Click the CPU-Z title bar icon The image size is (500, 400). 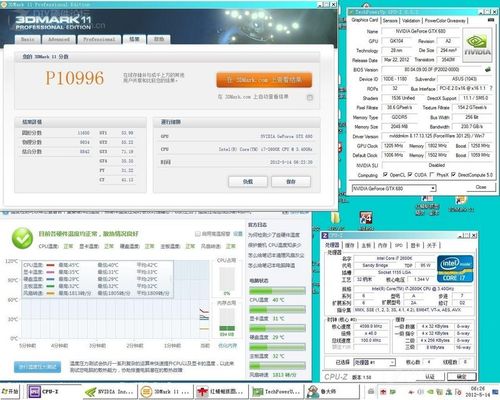325,235
